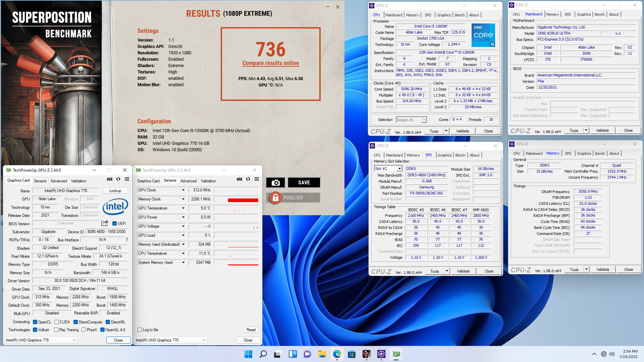644x362 pixels.
Task: Click the GPU-Z icon on the taskbar
Action: [396, 354]
